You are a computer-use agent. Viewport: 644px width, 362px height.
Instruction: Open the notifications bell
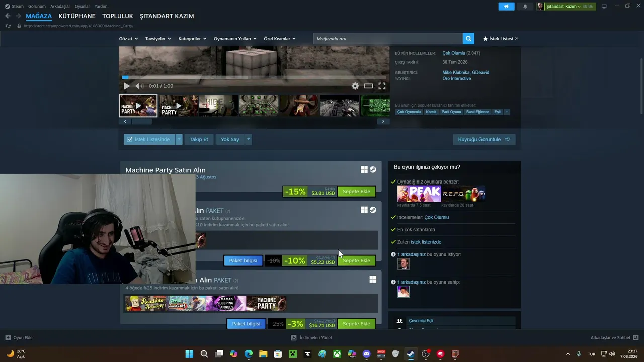(525, 6)
